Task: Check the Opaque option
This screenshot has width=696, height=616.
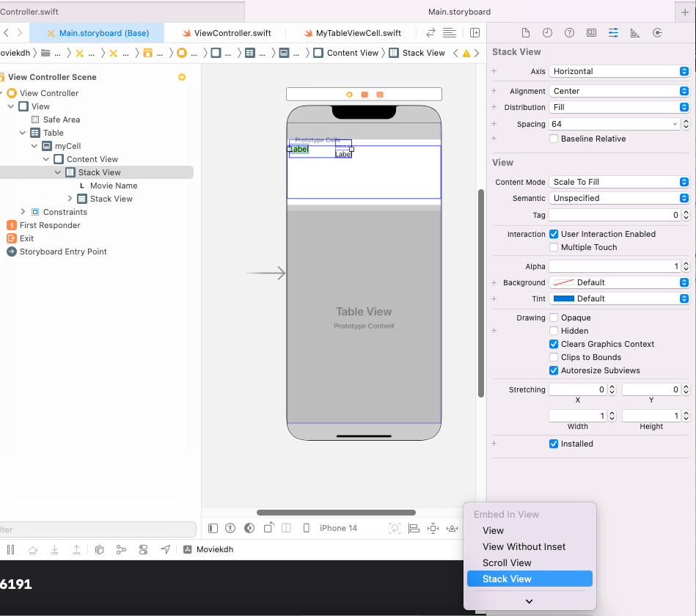Action: (x=554, y=318)
